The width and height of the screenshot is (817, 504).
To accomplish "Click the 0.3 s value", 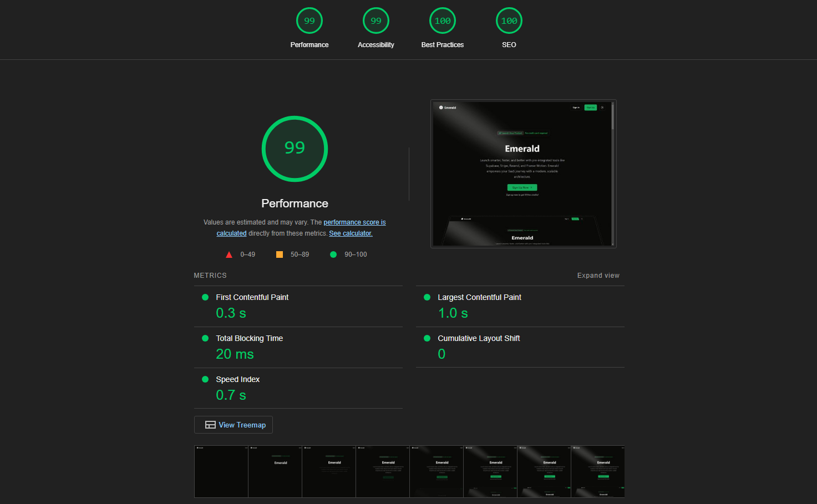I will [231, 313].
